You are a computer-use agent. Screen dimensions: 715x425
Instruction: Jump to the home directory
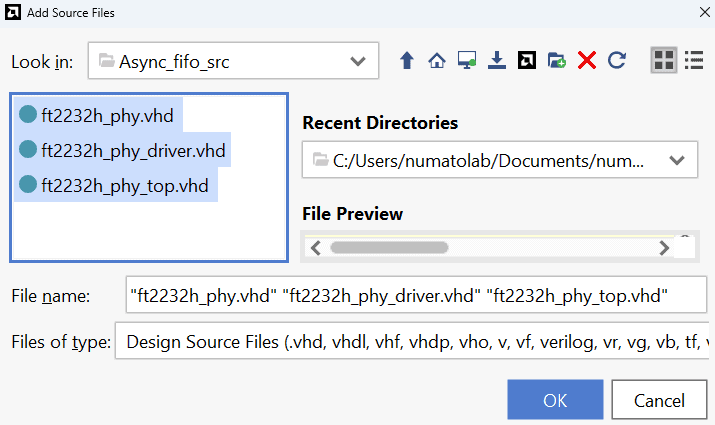coord(436,61)
